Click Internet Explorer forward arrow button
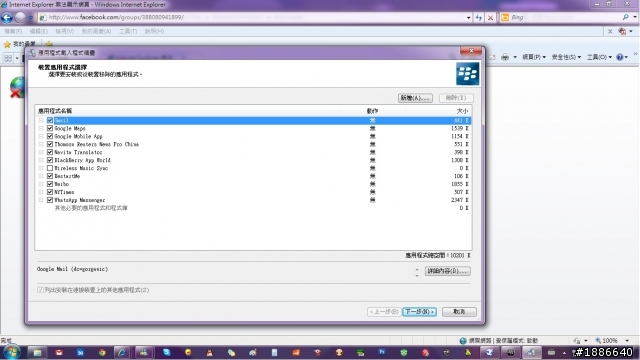 (20, 18)
